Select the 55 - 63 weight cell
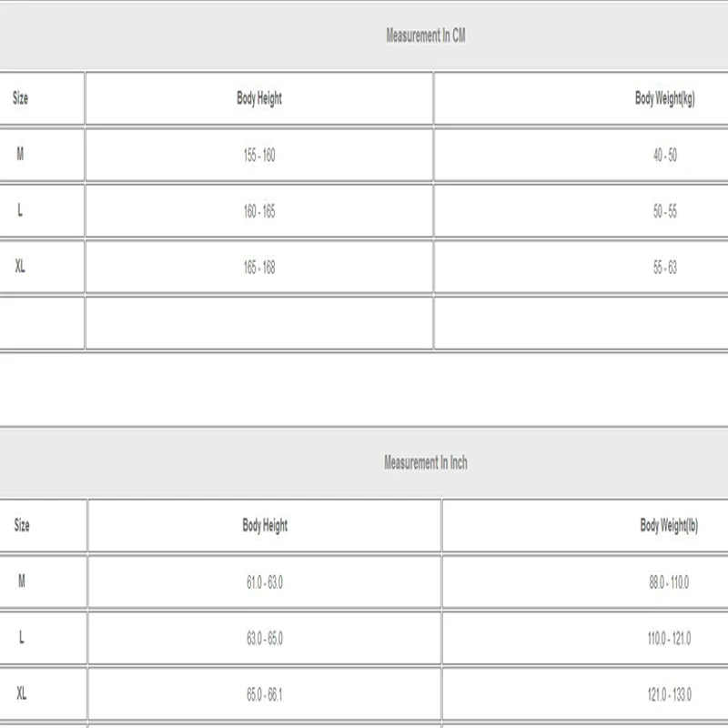The image size is (728, 728). coord(581,268)
